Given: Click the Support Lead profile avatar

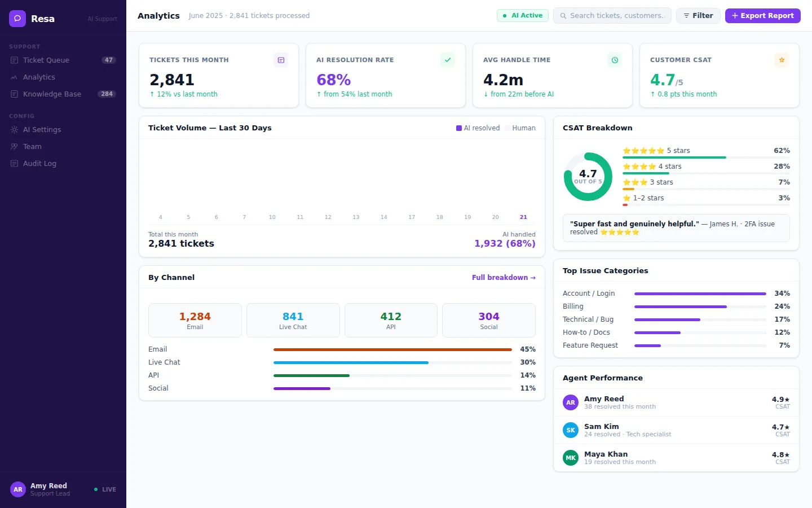Looking at the screenshot, I should point(18,489).
